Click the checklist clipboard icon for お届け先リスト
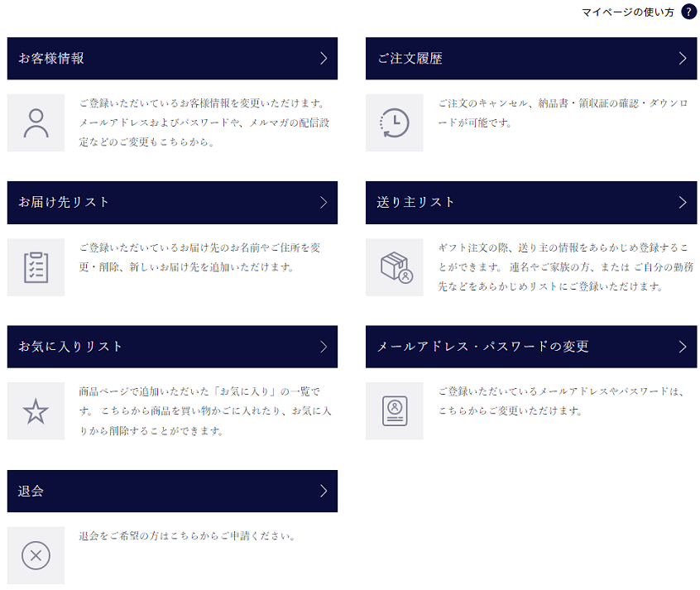This screenshot has height=590, width=700. tap(36, 267)
